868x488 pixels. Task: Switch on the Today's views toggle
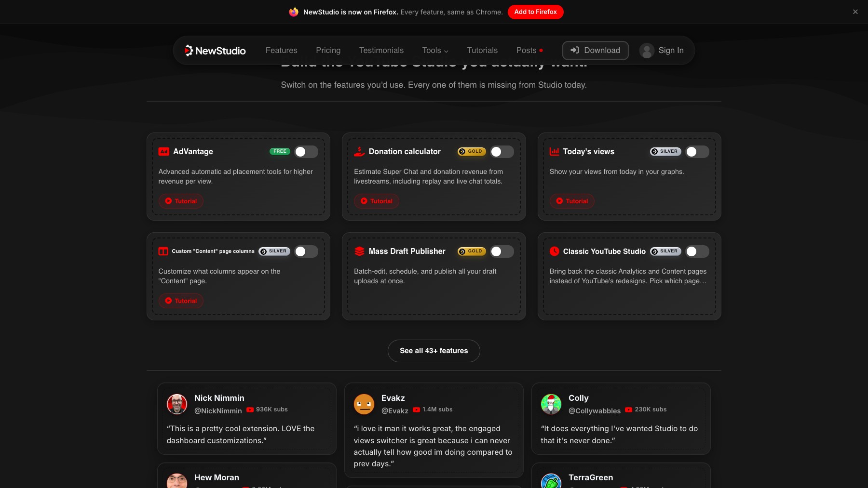697,152
